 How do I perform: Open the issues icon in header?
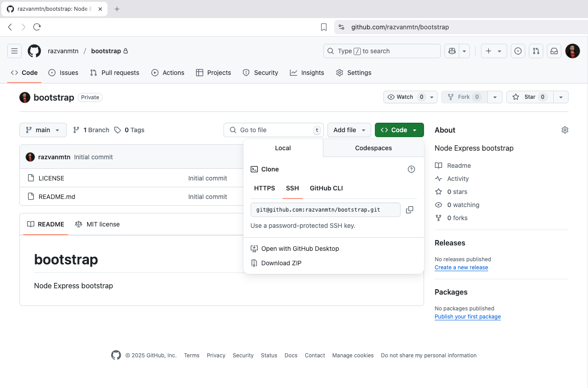518,51
